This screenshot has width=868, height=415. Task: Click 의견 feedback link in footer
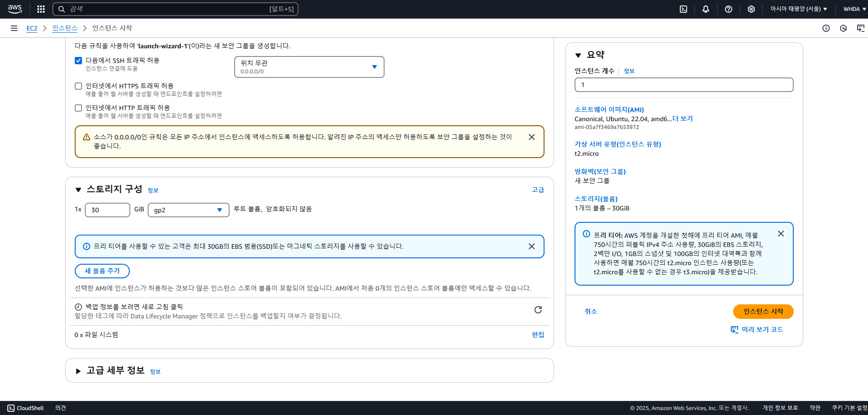pos(61,408)
